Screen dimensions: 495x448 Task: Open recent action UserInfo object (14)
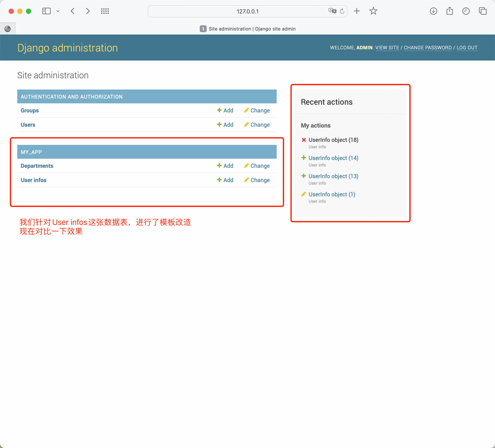pos(333,158)
